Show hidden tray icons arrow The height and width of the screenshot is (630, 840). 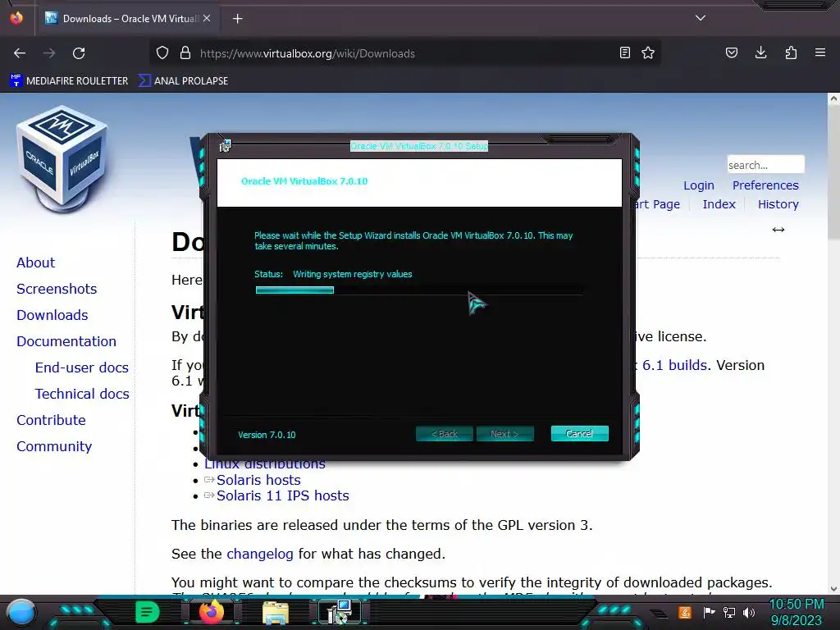[x=659, y=614]
